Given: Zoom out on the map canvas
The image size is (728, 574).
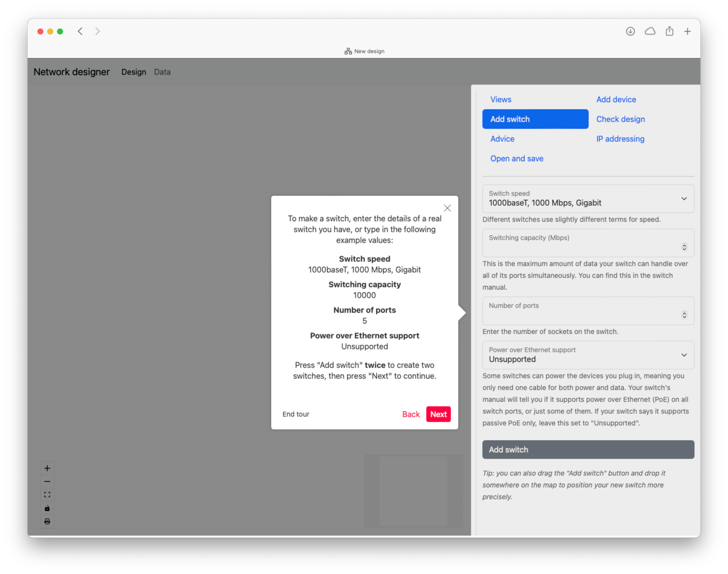Looking at the screenshot, I should [47, 481].
